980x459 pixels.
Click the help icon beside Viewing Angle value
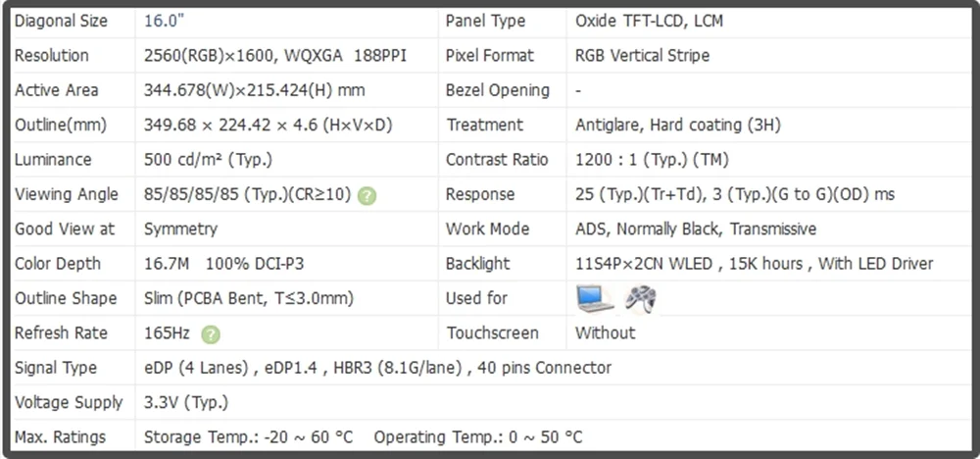tap(367, 195)
